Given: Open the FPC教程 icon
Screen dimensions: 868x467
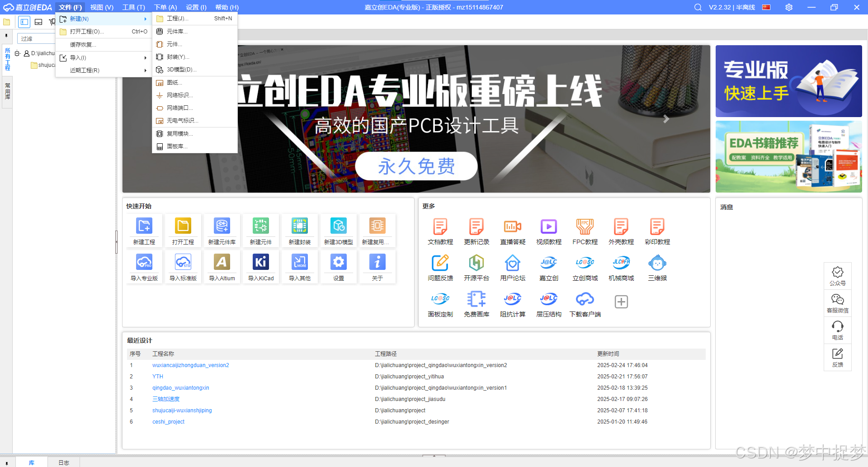Looking at the screenshot, I should click(x=585, y=226).
